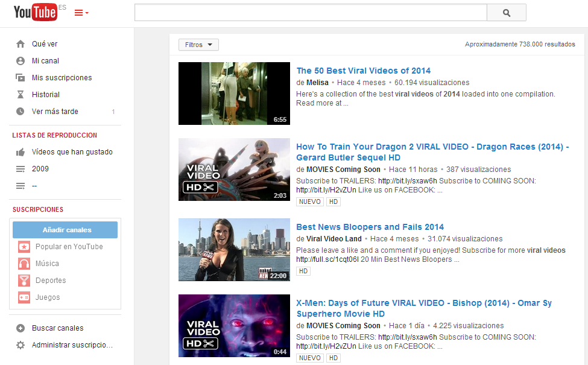Open Administrar suscripciones link
The image size is (588, 365).
72,344
